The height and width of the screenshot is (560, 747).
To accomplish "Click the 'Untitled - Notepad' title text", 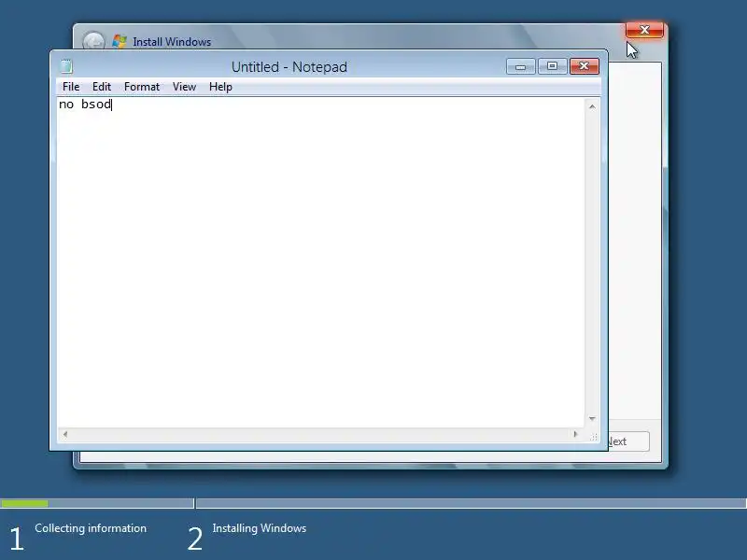I will point(289,67).
